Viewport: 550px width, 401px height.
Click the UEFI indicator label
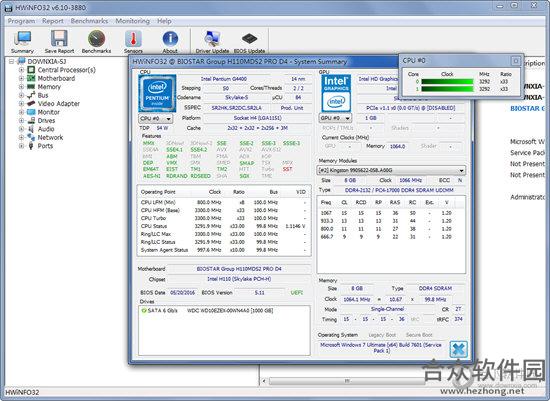[x=297, y=293]
